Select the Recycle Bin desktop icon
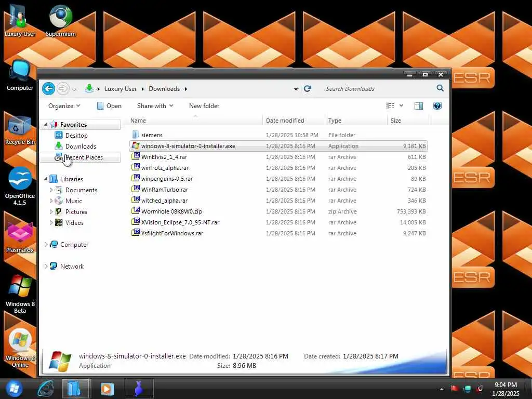 (20, 130)
